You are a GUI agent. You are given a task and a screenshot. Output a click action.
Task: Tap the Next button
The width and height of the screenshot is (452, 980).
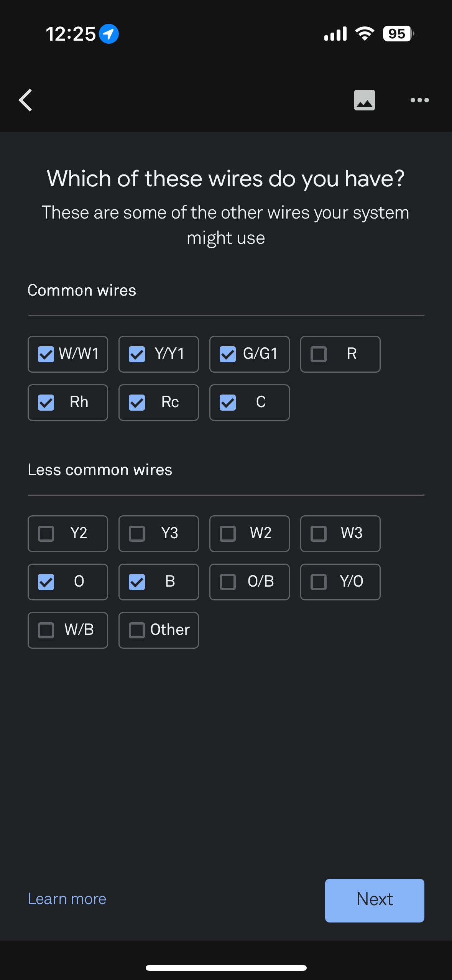(375, 900)
